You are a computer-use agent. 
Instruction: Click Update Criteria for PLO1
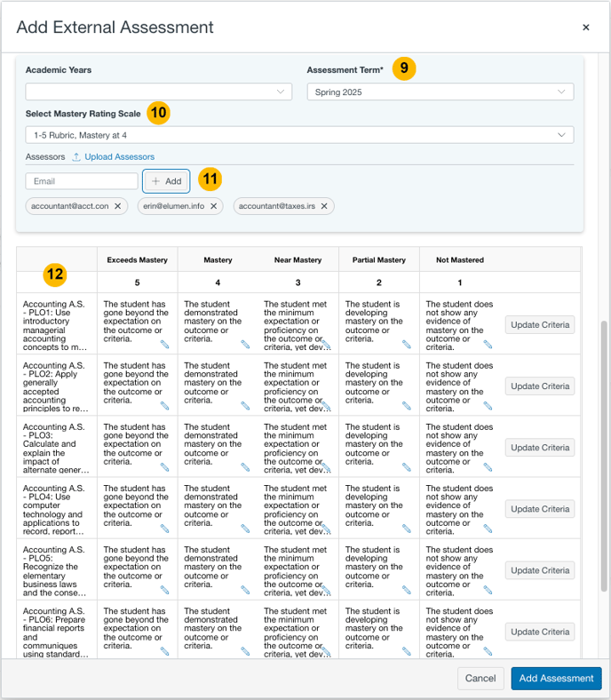pos(540,324)
